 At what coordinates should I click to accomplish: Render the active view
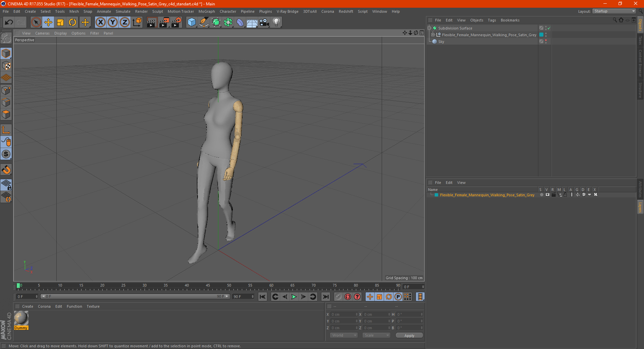pos(152,22)
